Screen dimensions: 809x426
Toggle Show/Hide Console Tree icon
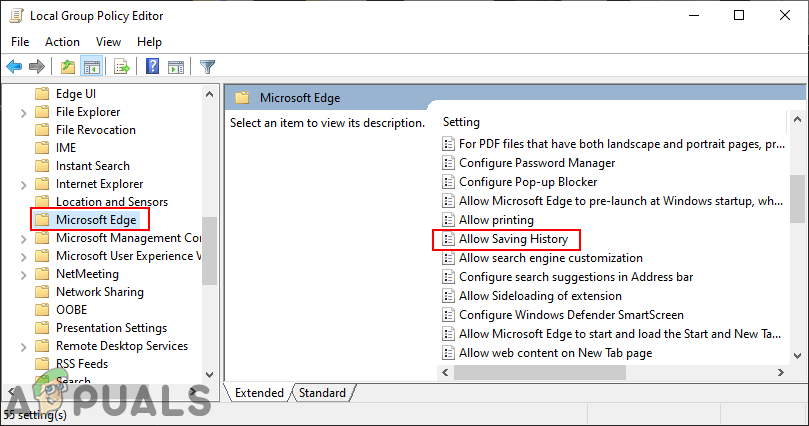91,67
